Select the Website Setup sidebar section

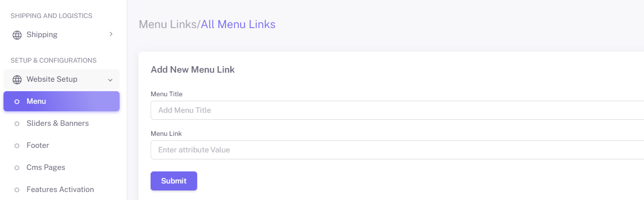click(62, 79)
